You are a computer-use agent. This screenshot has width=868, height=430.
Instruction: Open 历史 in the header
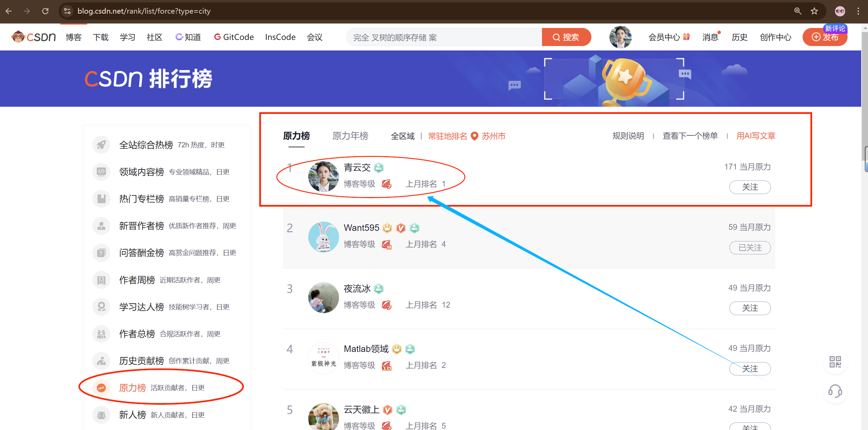(740, 37)
